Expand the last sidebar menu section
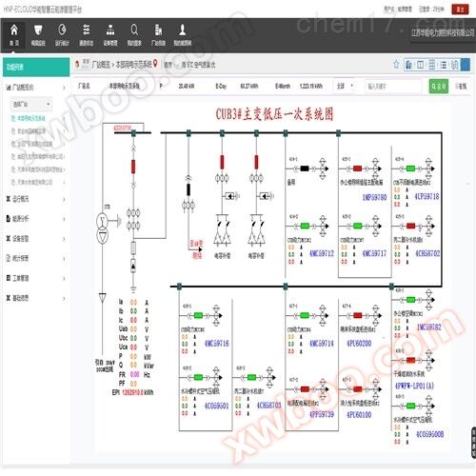This screenshot has height=476, width=476. (x=35, y=298)
